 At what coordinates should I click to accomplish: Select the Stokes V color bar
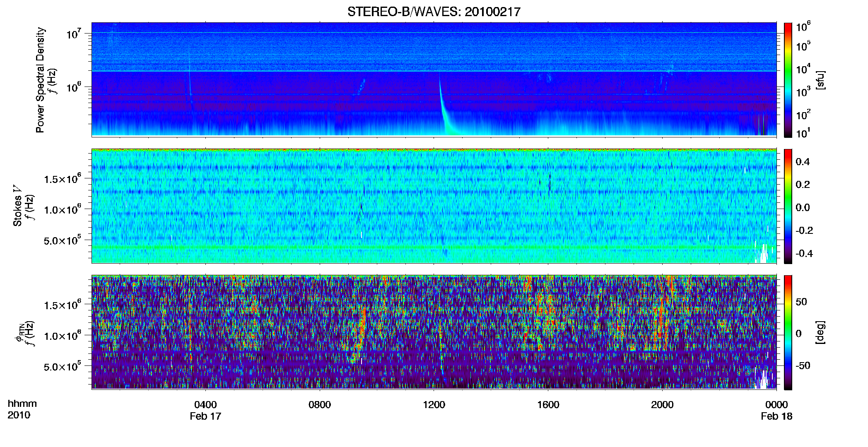(x=788, y=206)
